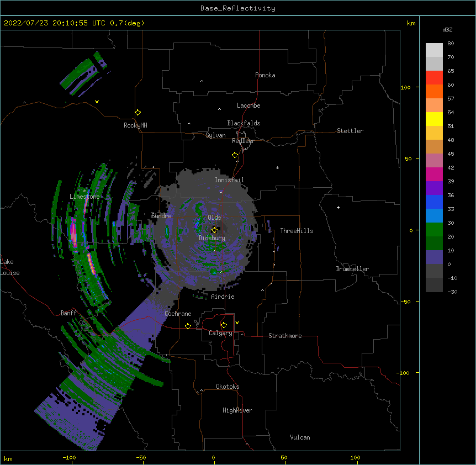The height and width of the screenshot is (465, 476).
Task: Click the -50 tick on the bottom distance axis
Action: pyautogui.click(x=141, y=457)
